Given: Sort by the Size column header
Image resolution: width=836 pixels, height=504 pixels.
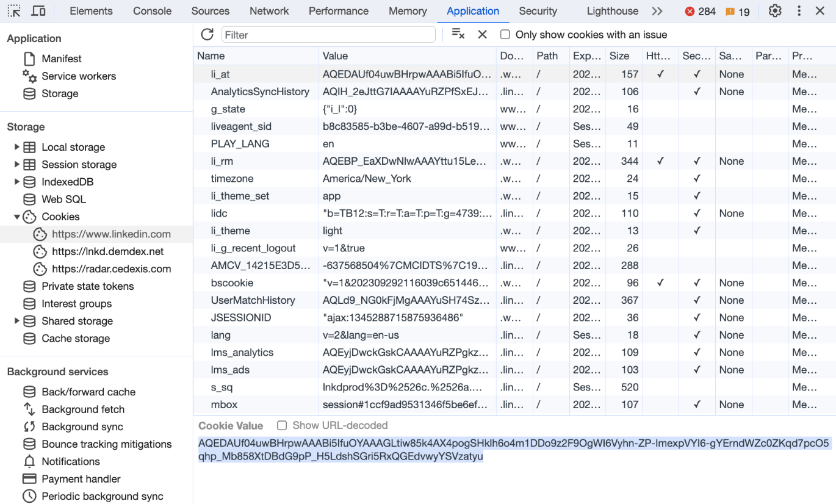Looking at the screenshot, I should pos(624,56).
